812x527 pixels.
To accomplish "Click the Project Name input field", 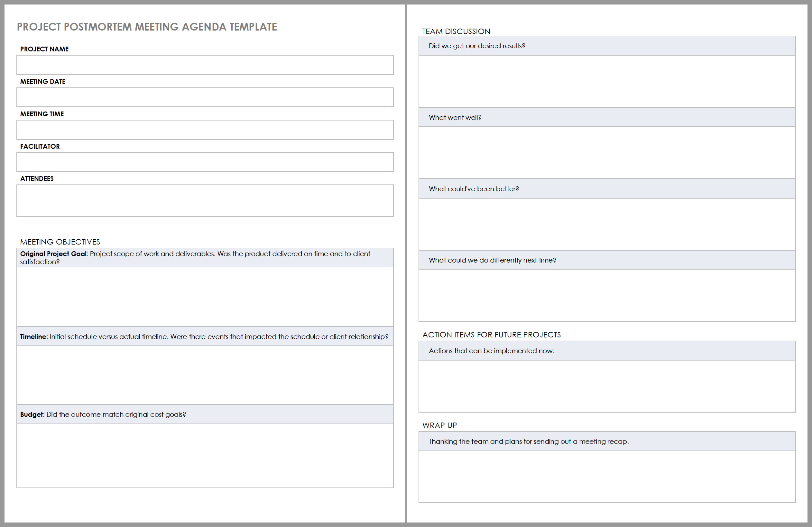I will tap(207, 65).
